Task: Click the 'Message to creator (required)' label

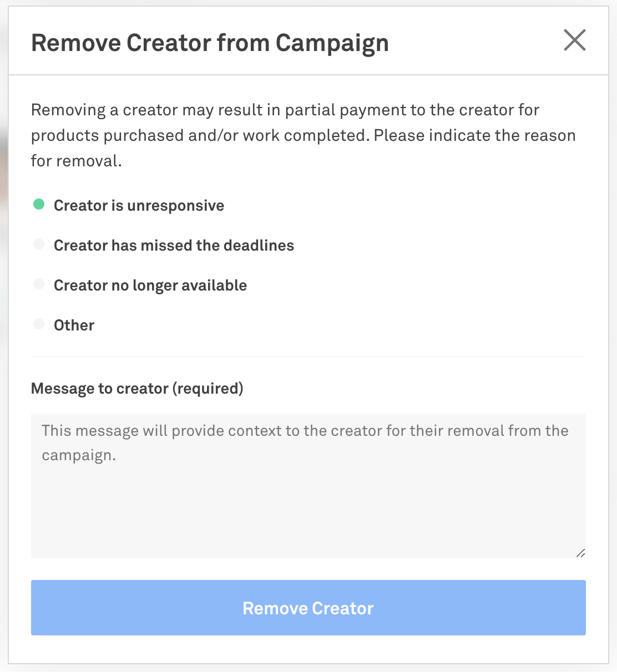Action: [x=136, y=388]
